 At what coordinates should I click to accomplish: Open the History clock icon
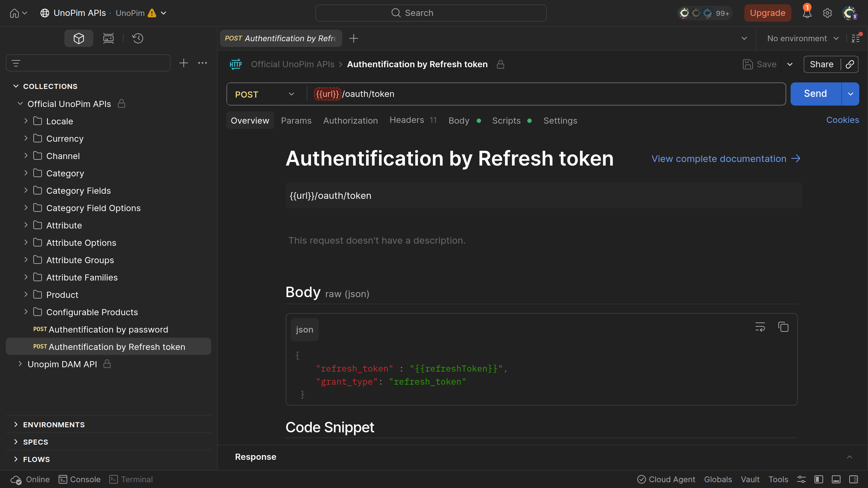[138, 38]
